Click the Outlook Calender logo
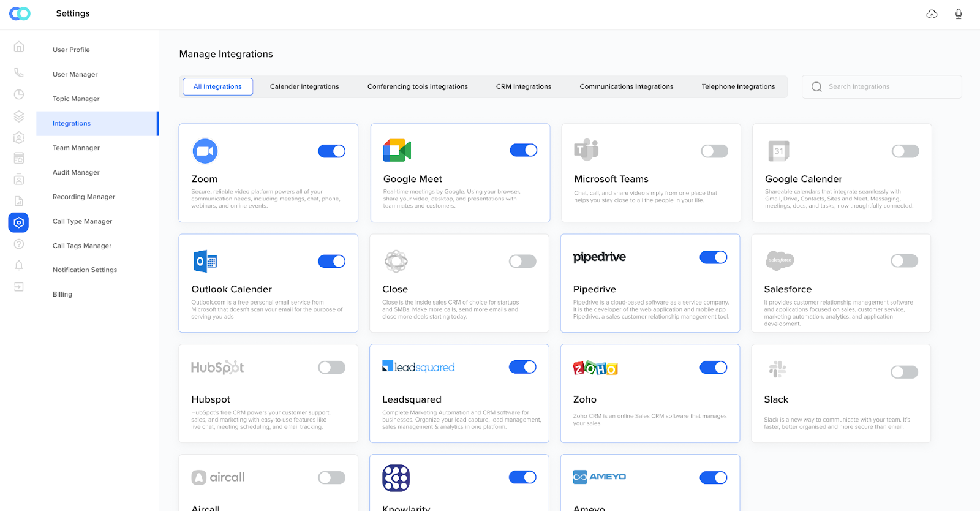 click(205, 261)
